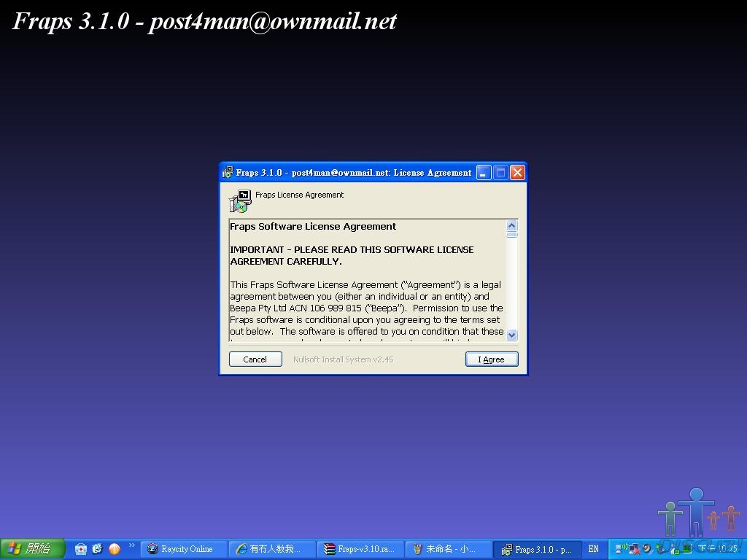
Task: Click the Fraps installer disc icon
Action: [240, 201]
